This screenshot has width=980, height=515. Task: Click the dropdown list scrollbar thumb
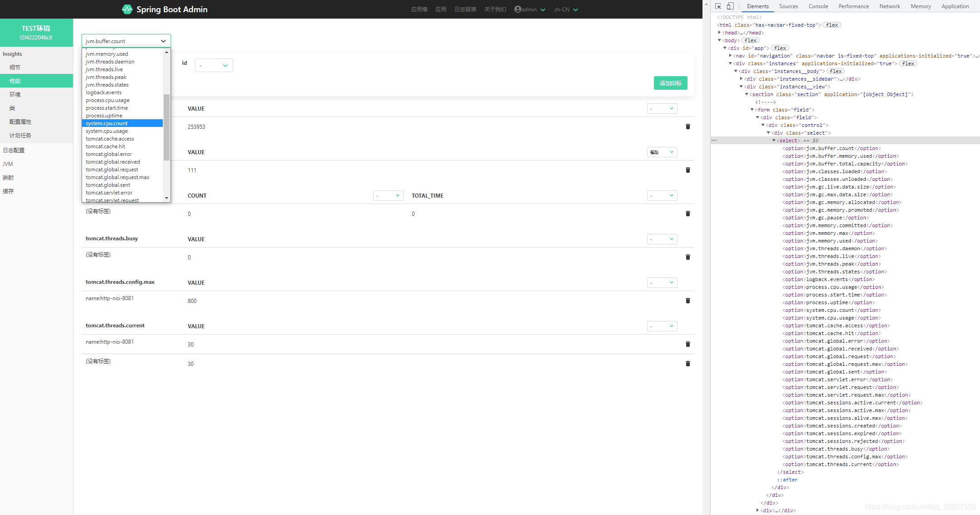point(166,127)
